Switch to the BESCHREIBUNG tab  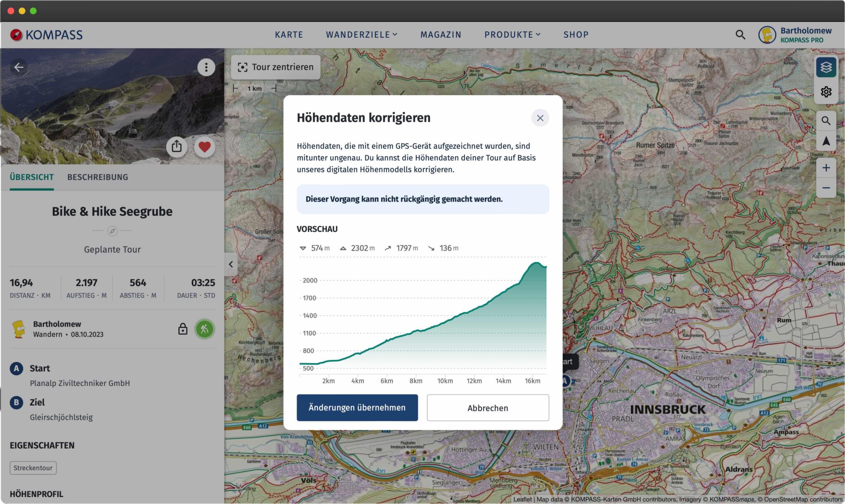(x=98, y=177)
